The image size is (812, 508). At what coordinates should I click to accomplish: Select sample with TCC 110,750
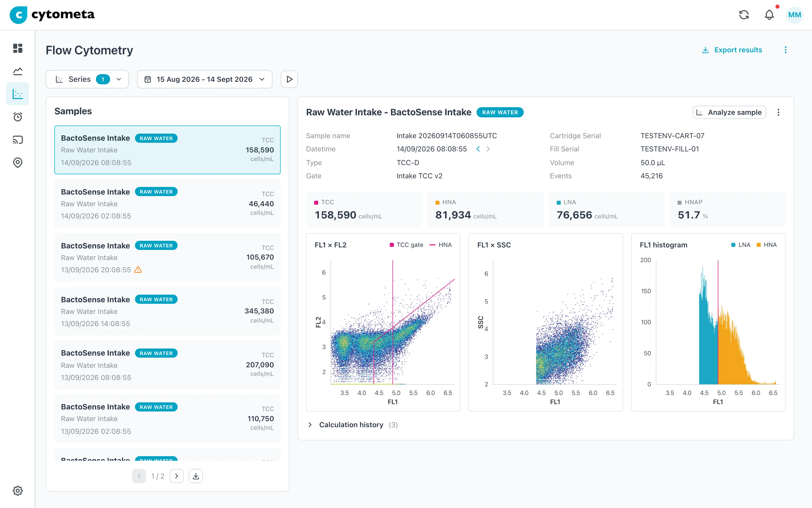click(x=167, y=419)
